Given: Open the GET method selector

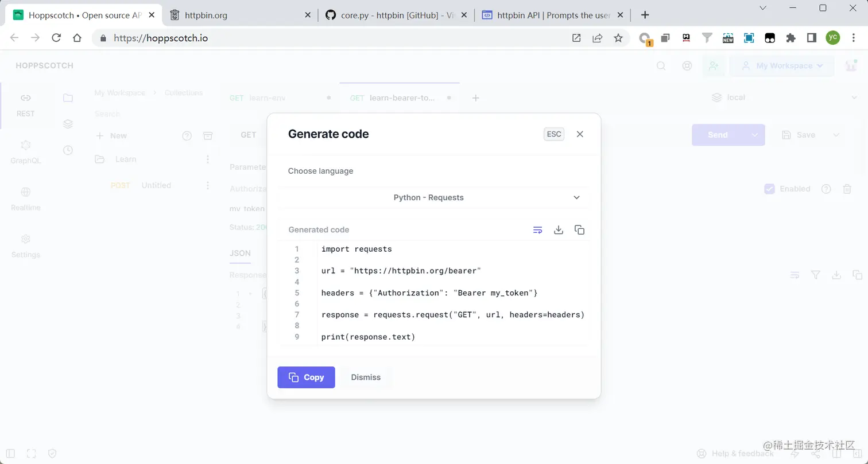Looking at the screenshot, I should (x=249, y=135).
